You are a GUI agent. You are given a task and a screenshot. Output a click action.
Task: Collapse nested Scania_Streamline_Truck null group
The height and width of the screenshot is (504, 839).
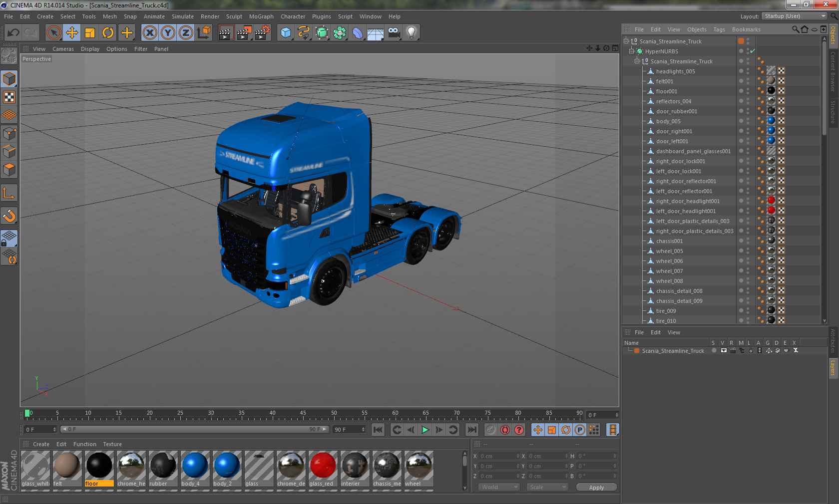pos(637,61)
